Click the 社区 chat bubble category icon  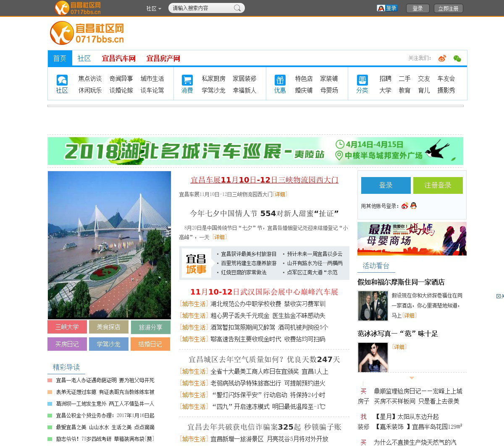point(62,80)
